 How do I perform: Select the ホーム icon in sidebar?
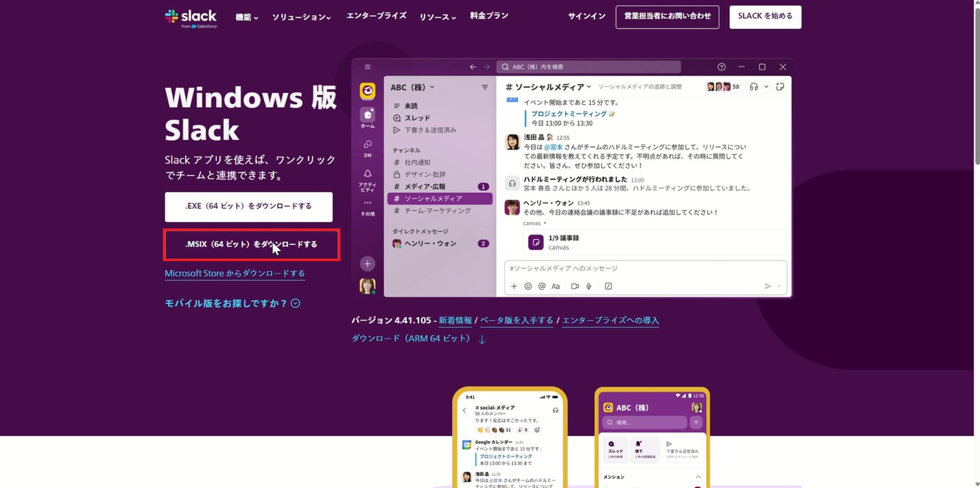pos(367,118)
